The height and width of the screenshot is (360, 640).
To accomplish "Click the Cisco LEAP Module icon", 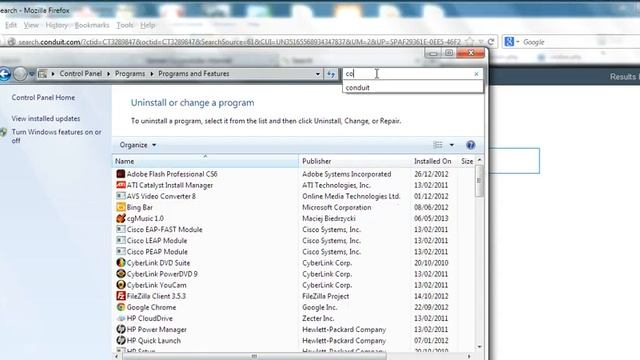I will [120, 240].
